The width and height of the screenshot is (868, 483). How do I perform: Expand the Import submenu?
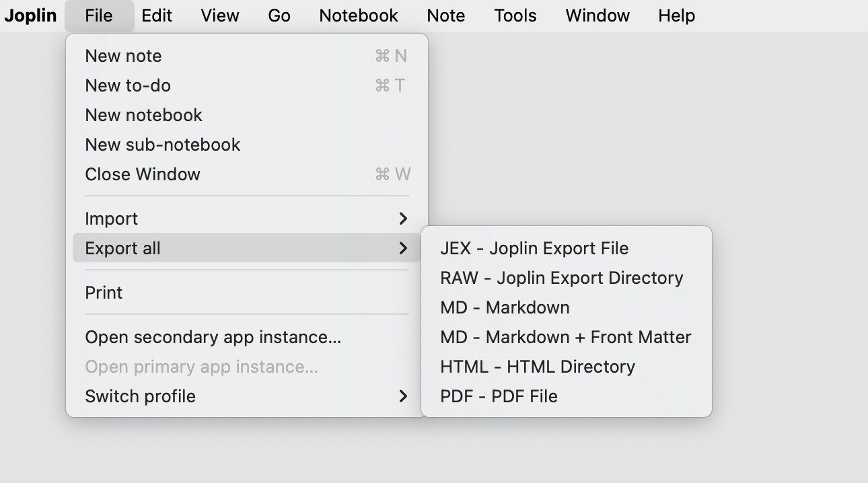coord(247,219)
